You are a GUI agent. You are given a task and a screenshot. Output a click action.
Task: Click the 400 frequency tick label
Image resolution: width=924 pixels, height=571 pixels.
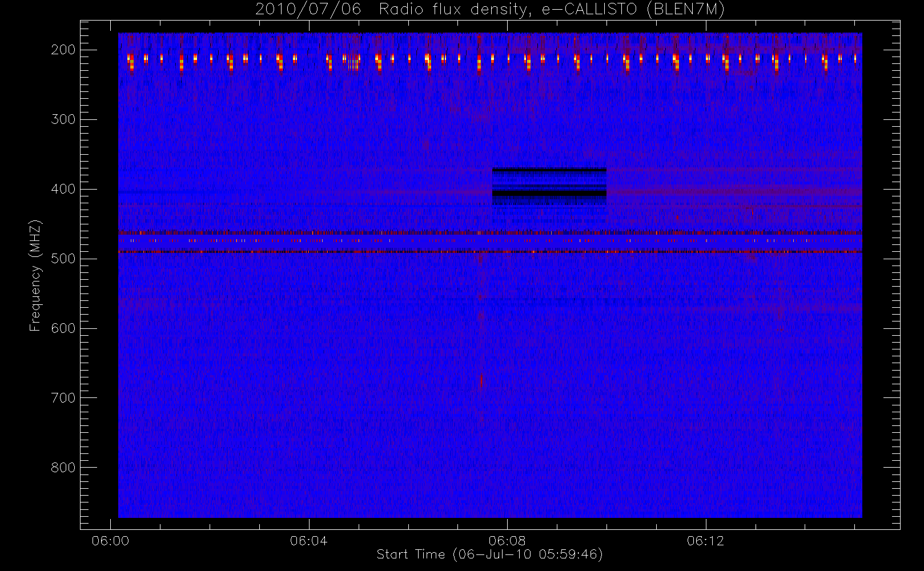pos(63,189)
